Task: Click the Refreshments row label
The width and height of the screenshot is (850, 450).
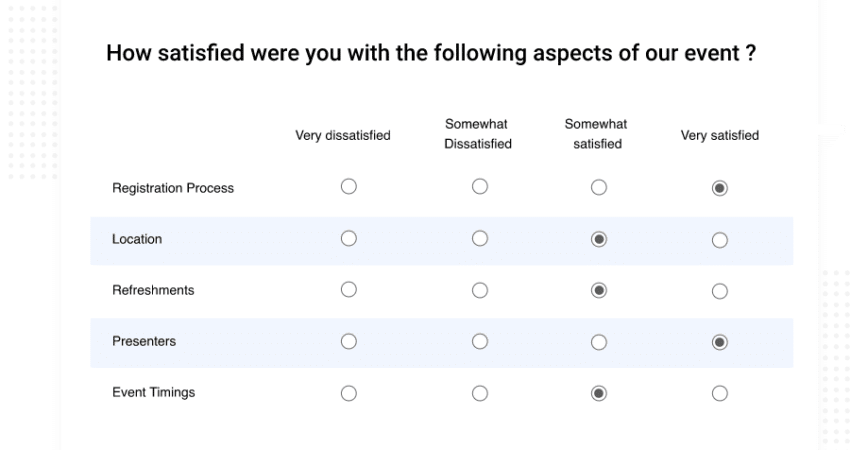Action: click(153, 290)
